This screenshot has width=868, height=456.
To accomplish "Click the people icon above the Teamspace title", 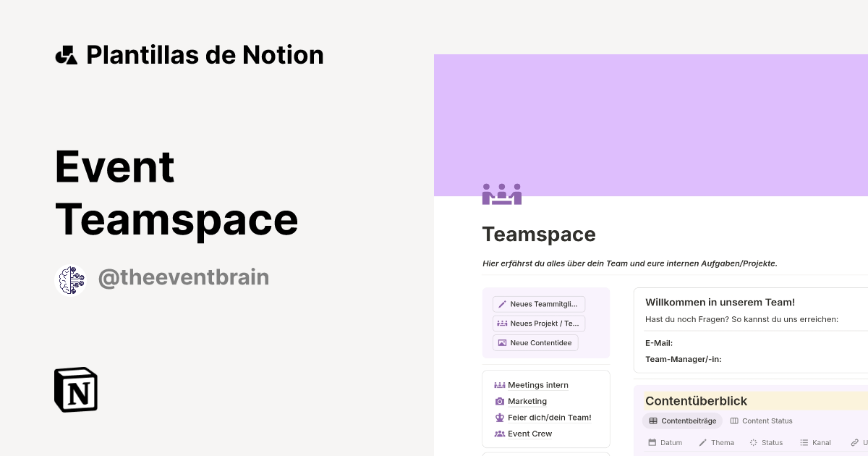I will pyautogui.click(x=502, y=193).
